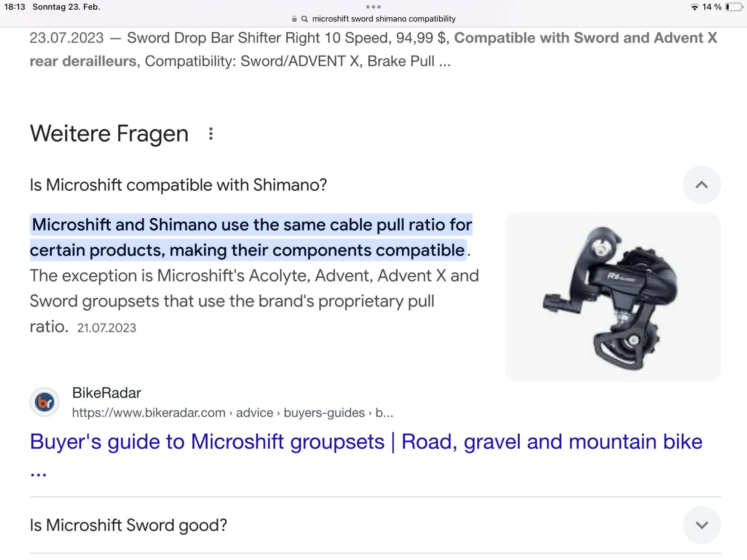747x560 pixels.
Task: Click the BikeRadar favicon logo
Action: [x=44, y=402]
